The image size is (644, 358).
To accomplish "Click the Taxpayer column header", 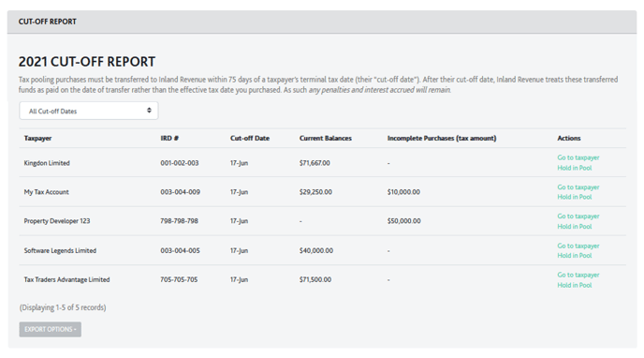I will click(37, 138).
